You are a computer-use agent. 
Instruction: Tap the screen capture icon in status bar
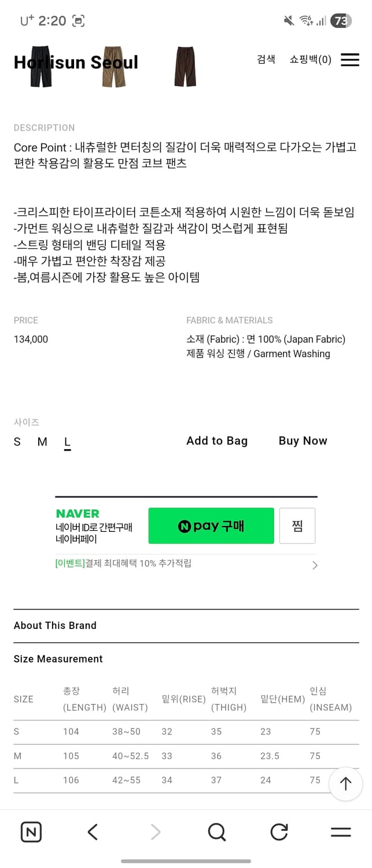[x=78, y=20]
